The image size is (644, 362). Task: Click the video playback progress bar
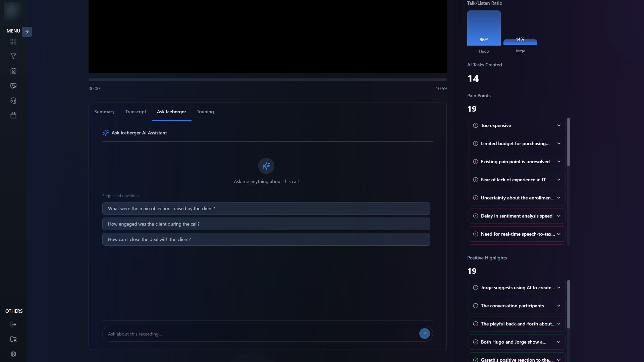[x=268, y=80]
